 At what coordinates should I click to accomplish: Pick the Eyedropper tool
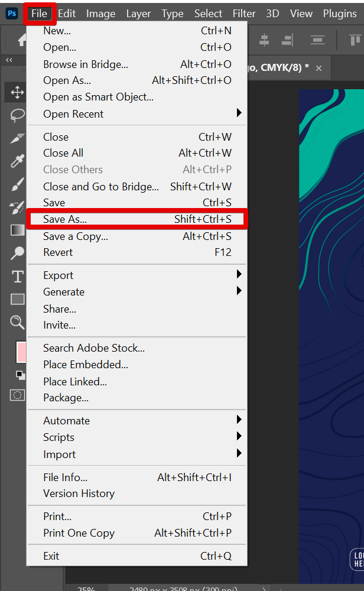(x=17, y=161)
